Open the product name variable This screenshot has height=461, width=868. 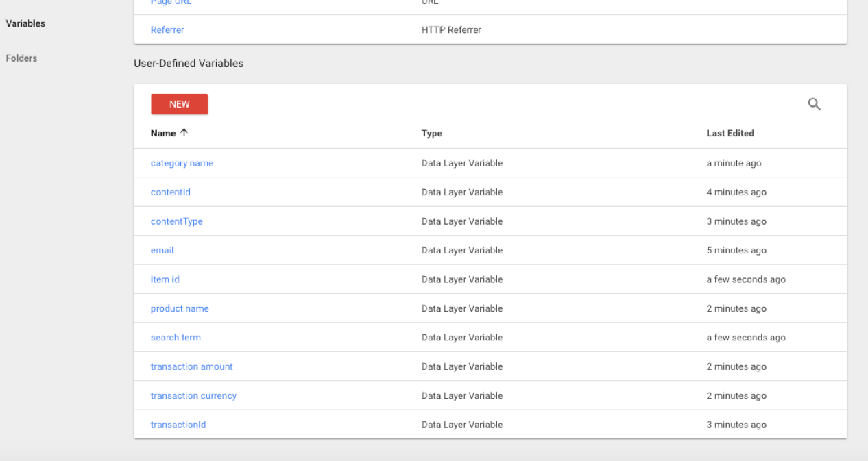pyautogui.click(x=180, y=309)
